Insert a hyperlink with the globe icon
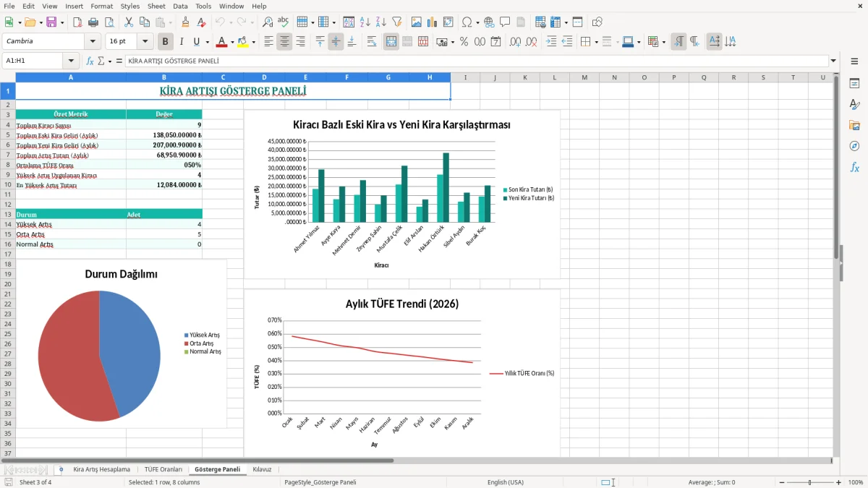868x488 pixels. click(489, 22)
